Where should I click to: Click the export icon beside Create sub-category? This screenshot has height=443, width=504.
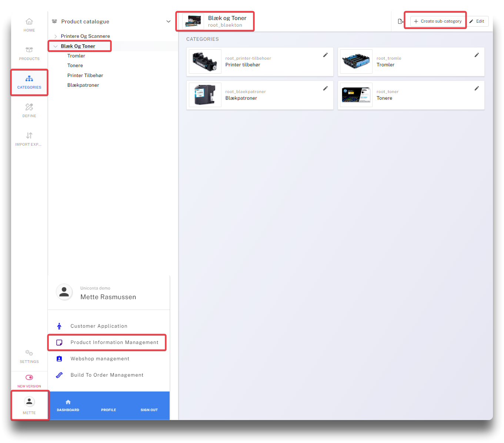(400, 22)
